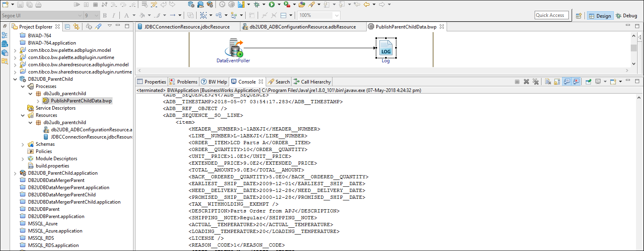Click the Clear Console icon
Viewport: 644px width, 251px height.
click(x=548, y=82)
